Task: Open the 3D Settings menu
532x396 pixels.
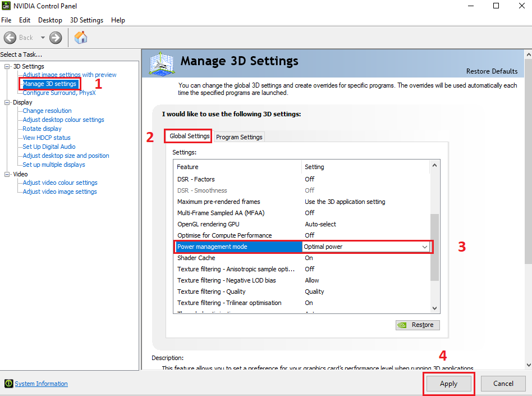Action: 86,20
